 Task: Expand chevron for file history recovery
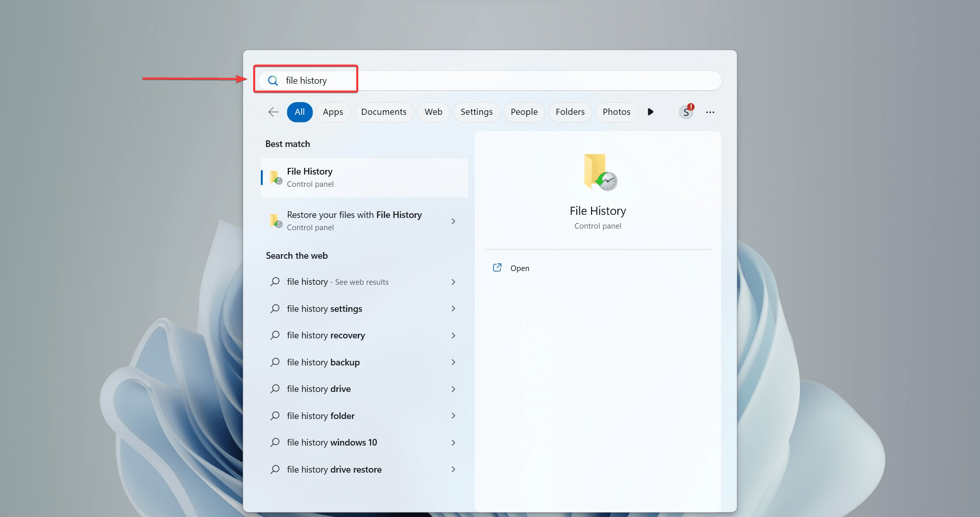[453, 335]
